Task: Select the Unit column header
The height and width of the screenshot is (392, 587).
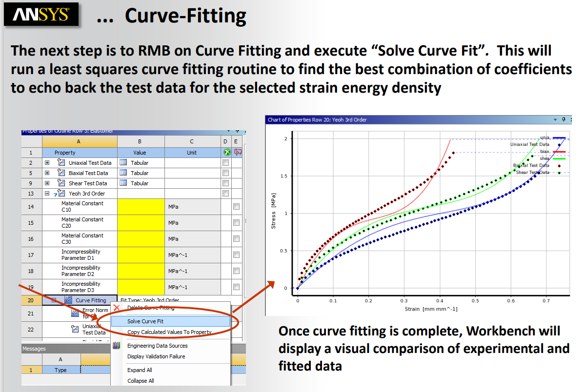Action: click(x=192, y=153)
